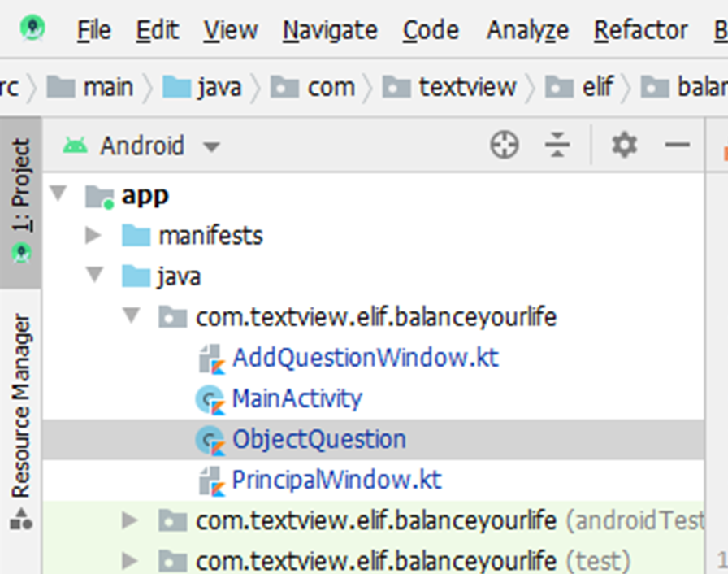Click the main package folder icon
728x574 pixels.
coord(172,317)
